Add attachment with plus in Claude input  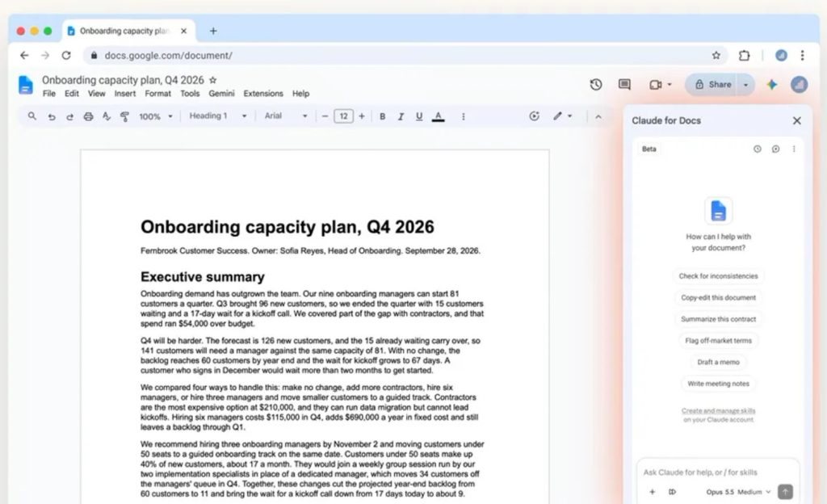(652, 492)
